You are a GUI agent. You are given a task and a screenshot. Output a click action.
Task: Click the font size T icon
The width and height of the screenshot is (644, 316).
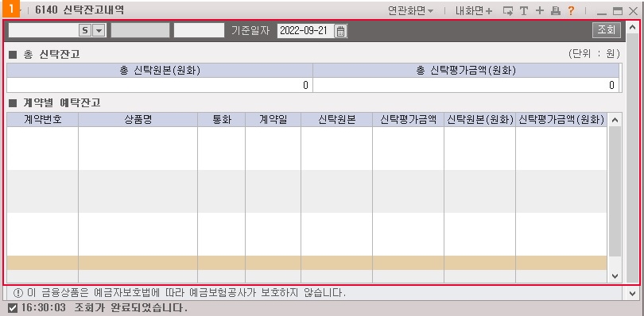[x=524, y=11]
